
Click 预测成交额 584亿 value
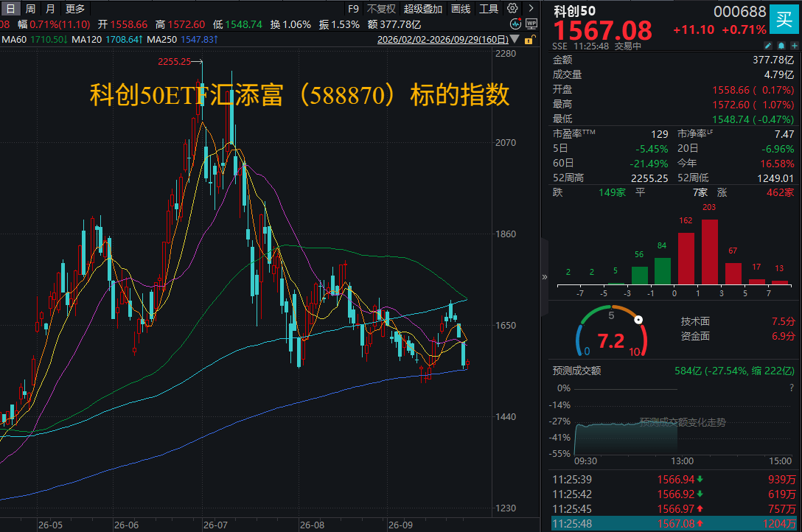734,371
